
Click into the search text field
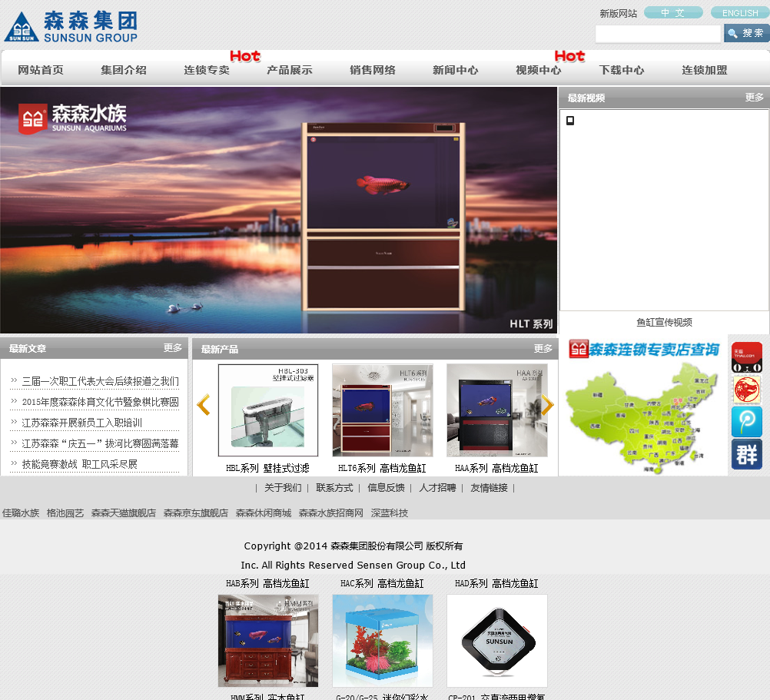[x=658, y=34]
